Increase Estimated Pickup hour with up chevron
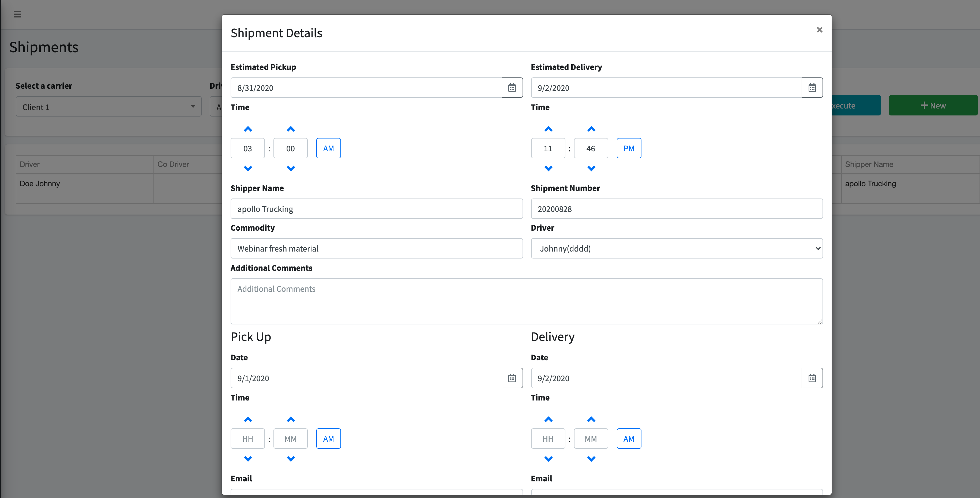This screenshot has width=980, height=498. click(248, 129)
